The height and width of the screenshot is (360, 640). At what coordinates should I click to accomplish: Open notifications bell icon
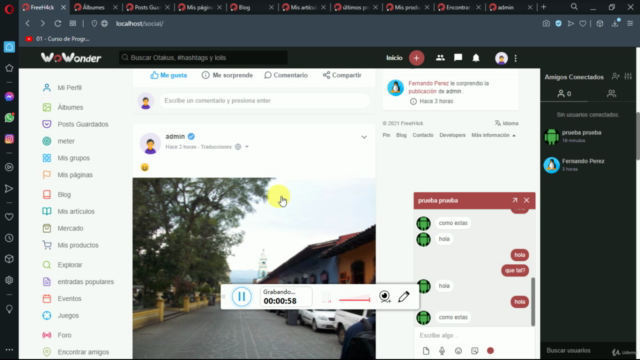tap(476, 58)
